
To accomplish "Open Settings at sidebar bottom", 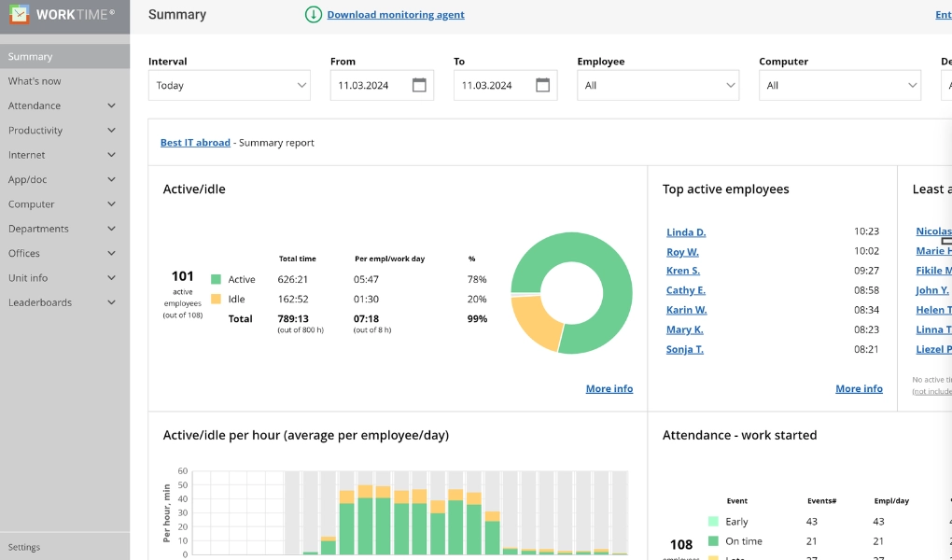I will (x=24, y=547).
